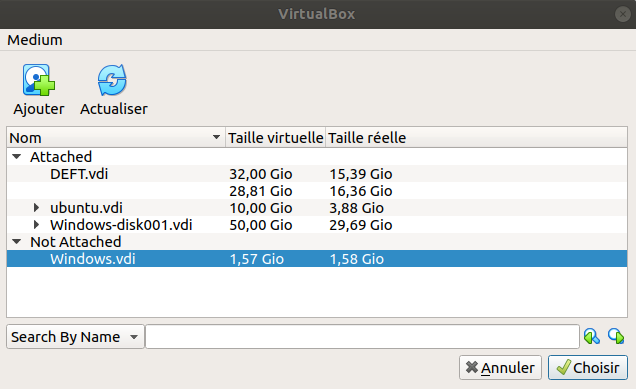Click the Actualiser refresh icon

[112, 80]
